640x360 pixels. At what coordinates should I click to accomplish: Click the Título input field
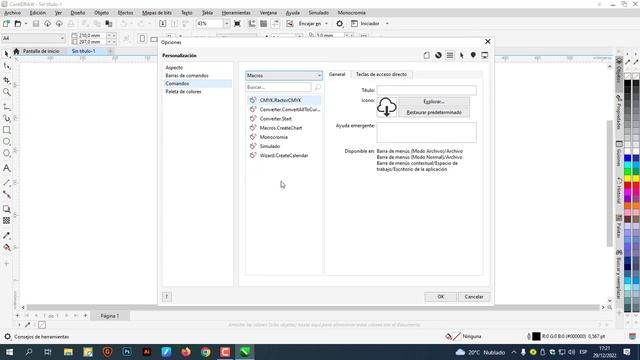(x=426, y=90)
